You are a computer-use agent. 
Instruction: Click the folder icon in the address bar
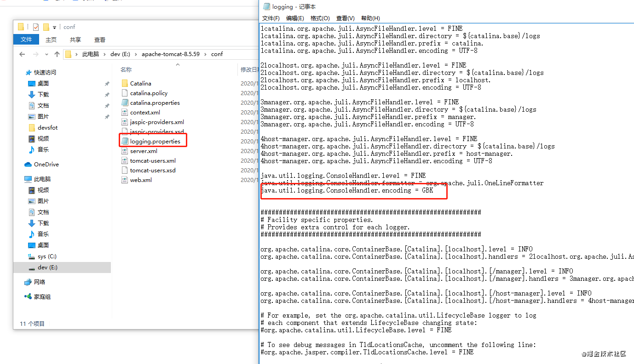coord(68,54)
